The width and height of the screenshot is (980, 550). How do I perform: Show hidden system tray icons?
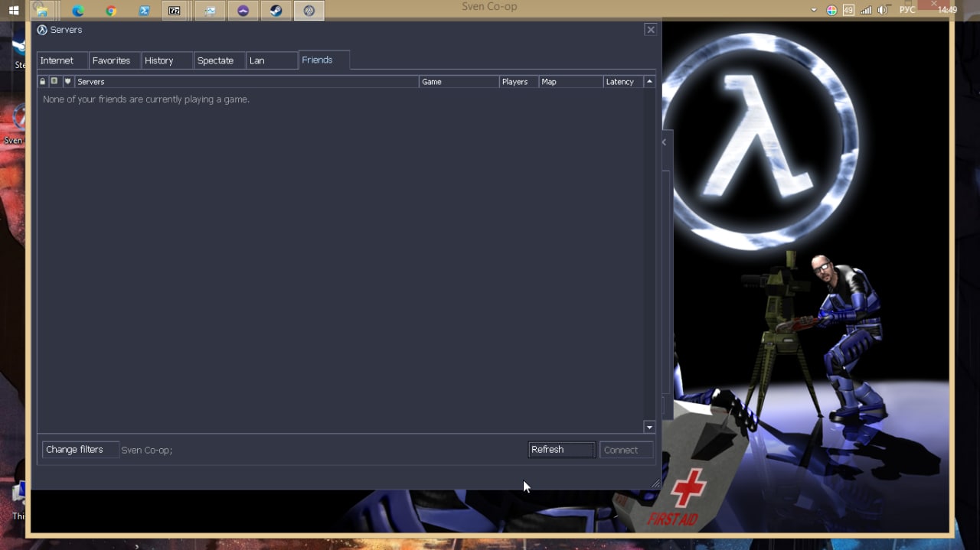pyautogui.click(x=813, y=10)
